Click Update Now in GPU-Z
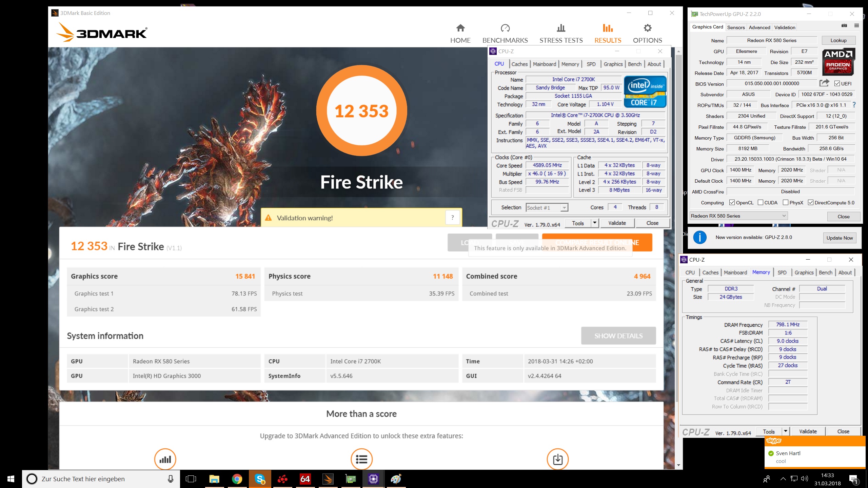This screenshot has width=868, height=488. [840, 238]
